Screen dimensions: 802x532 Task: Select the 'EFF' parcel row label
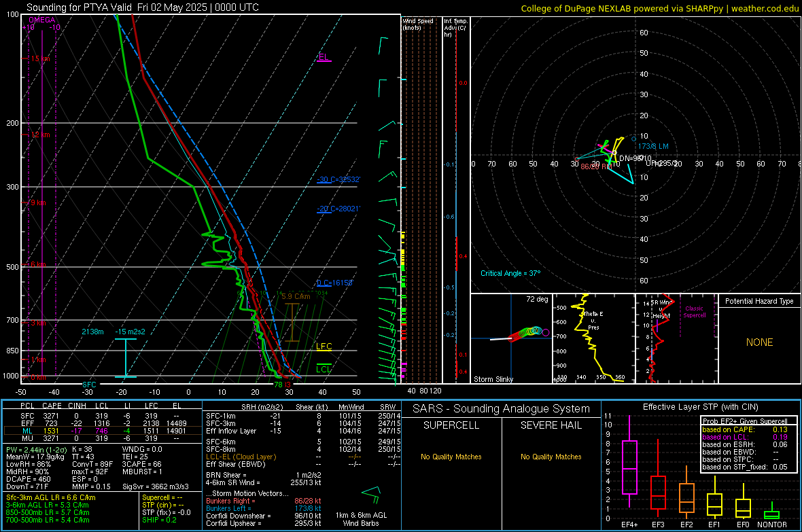[27, 423]
